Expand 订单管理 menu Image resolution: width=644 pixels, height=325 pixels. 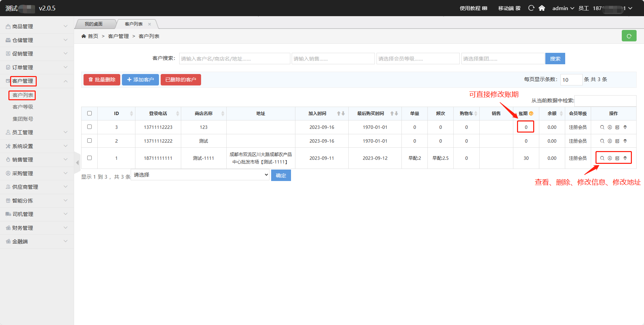37,67
